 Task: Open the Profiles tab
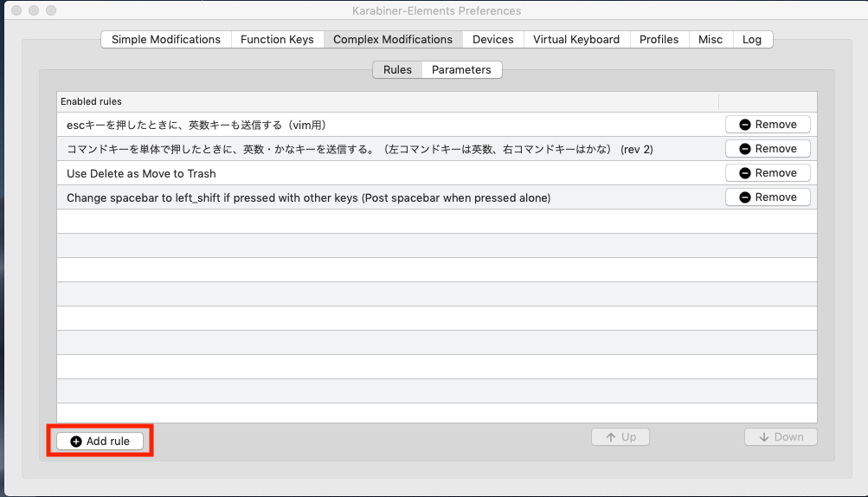[x=659, y=39]
